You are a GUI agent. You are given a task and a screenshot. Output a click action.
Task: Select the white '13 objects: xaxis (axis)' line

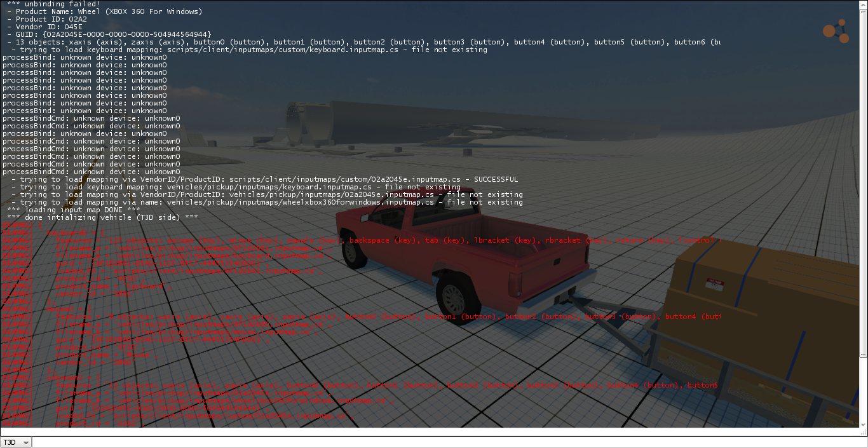pos(363,42)
